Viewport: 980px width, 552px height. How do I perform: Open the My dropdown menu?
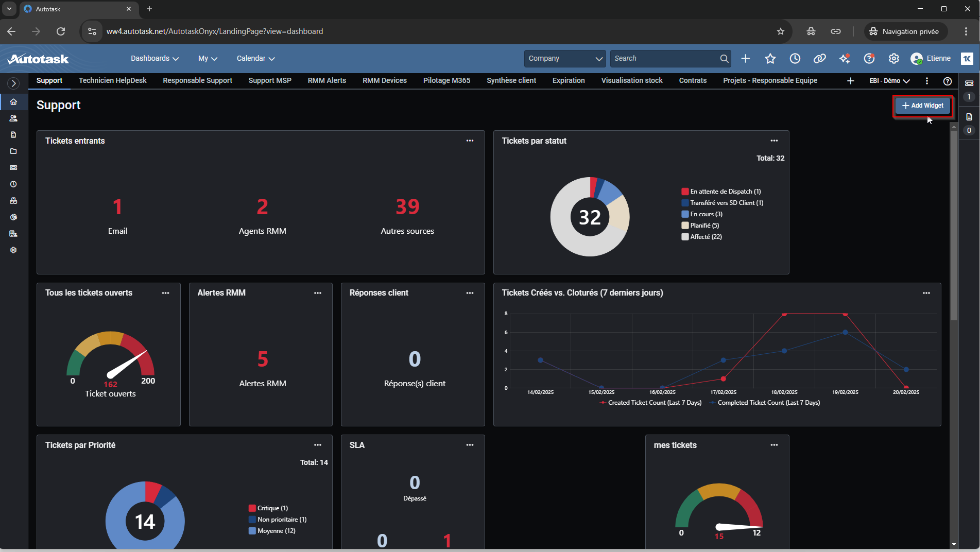point(208,59)
